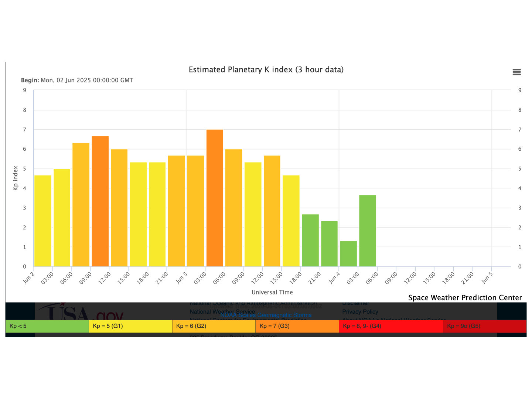532x399 pixels.
Task: Open the chart context menu hamburger icon
Action: click(516, 72)
